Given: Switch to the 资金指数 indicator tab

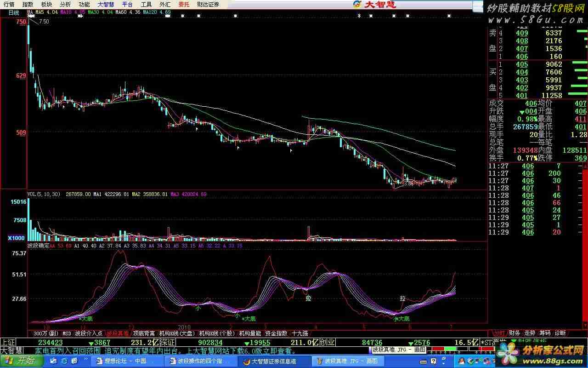Looking at the screenshot, I should 276,333.
